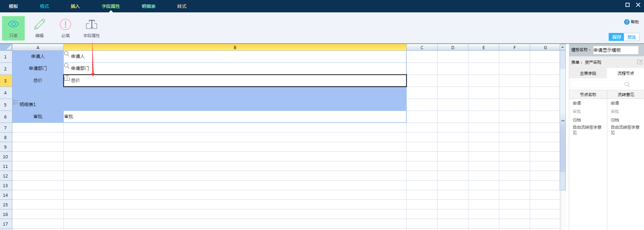
Task: Select column B header
Action: (235, 48)
